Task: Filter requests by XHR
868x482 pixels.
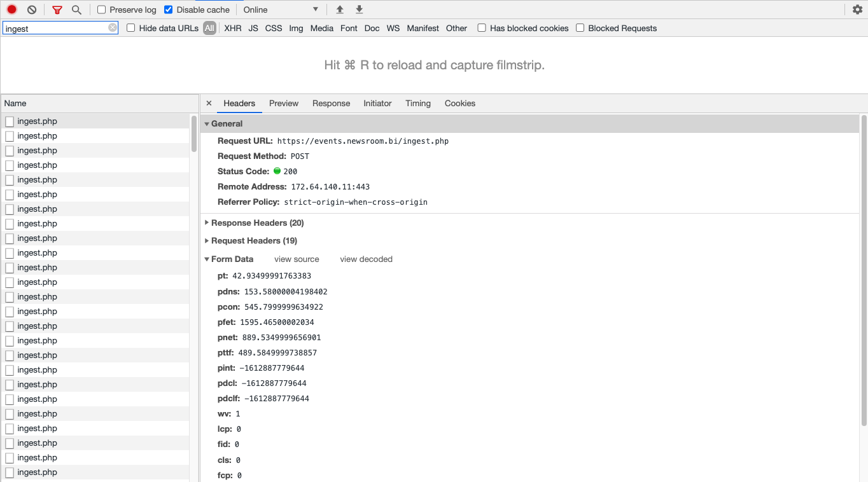Action: click(232, 28)
